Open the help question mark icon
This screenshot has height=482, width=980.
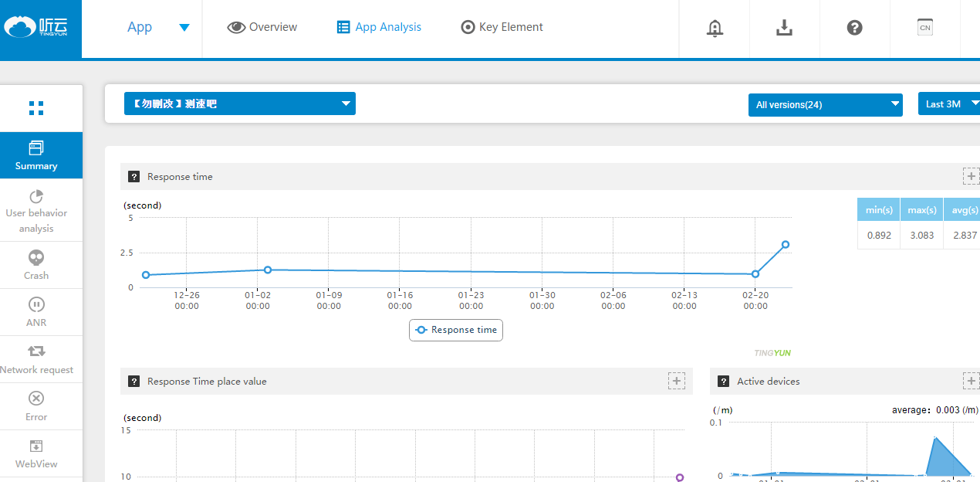coord(854,28)
